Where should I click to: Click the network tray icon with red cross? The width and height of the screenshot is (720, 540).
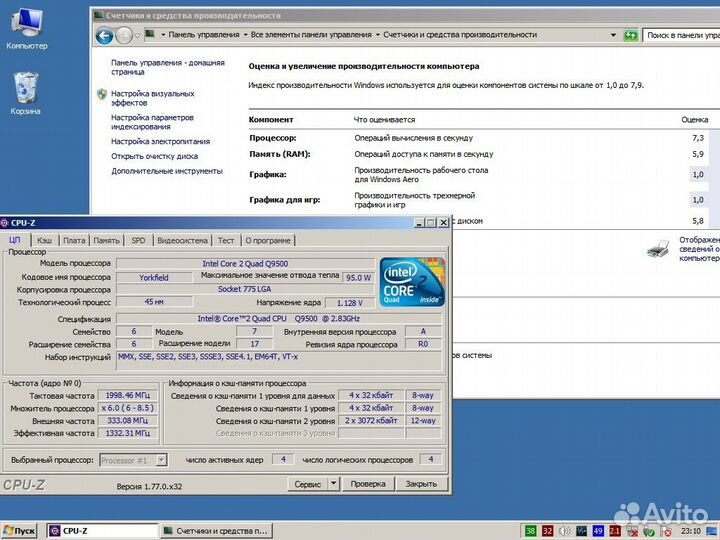point(632,531)
